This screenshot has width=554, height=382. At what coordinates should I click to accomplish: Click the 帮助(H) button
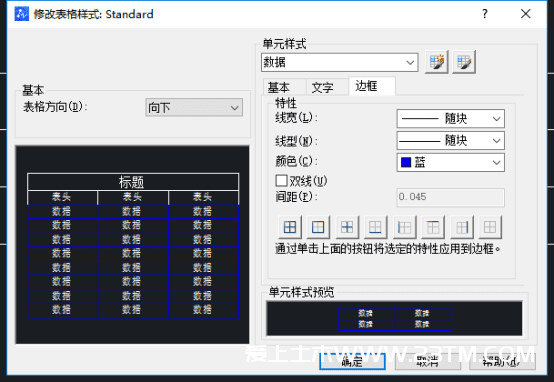(502, 361)
